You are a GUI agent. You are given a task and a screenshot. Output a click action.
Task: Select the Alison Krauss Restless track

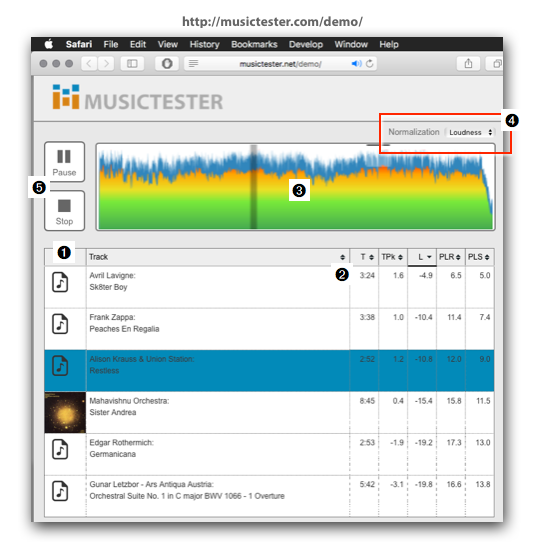(269, 371)
